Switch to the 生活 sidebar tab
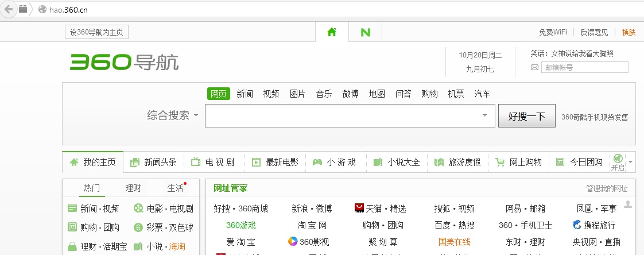The image size is (644, 255). click(x=176, y=188)
